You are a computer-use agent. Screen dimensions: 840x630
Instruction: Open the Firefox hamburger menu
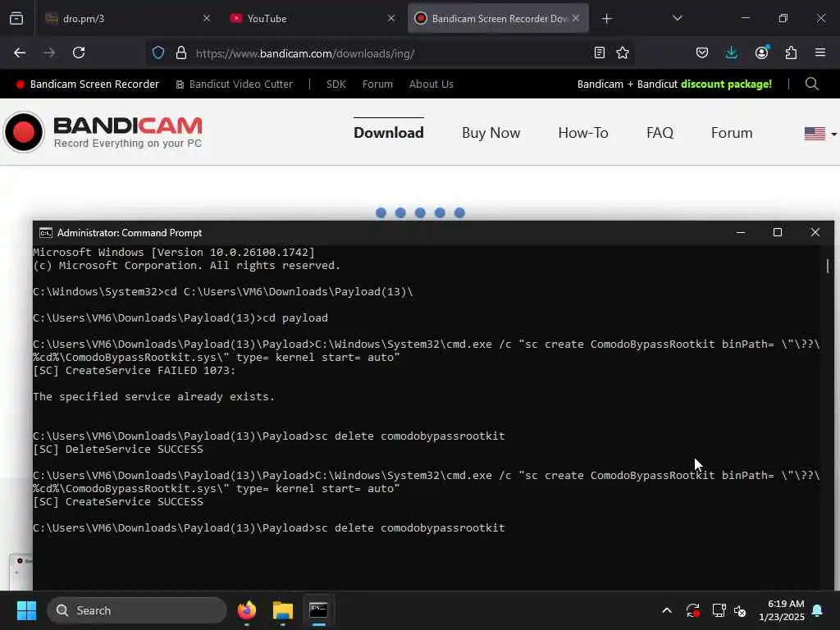tap(820, 53)
